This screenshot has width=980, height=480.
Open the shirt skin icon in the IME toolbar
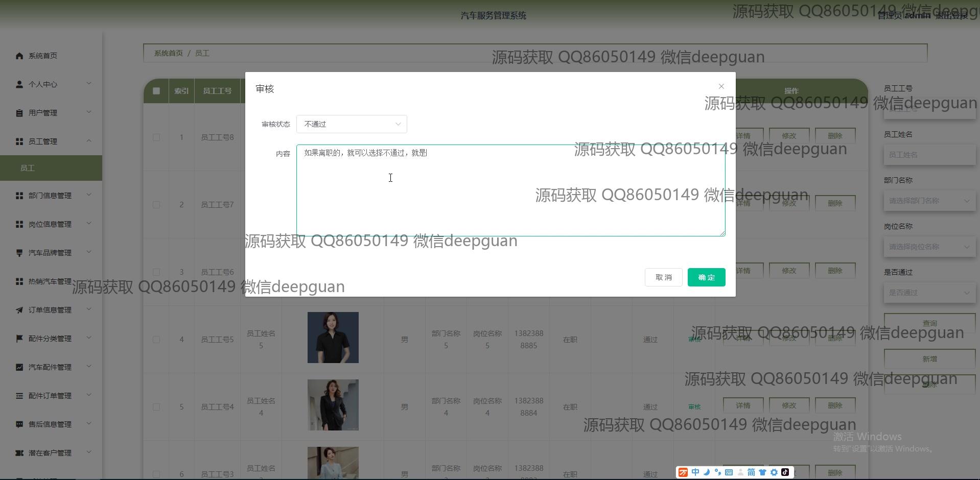[762, 472]
